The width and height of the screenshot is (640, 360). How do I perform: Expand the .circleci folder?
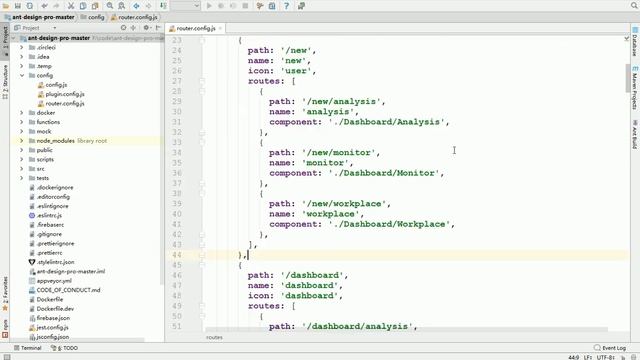pyautogui.click(x=22, y=47)
